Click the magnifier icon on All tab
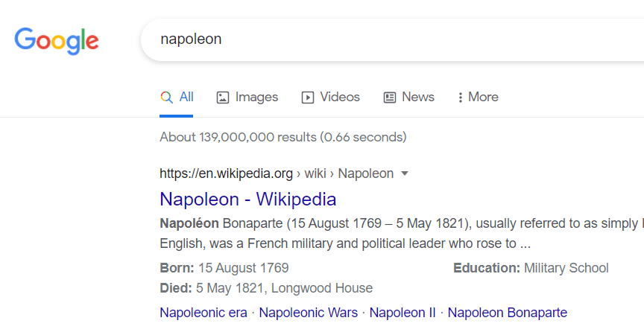This screenshot has width=644, height=335. (x=166, y=98)
